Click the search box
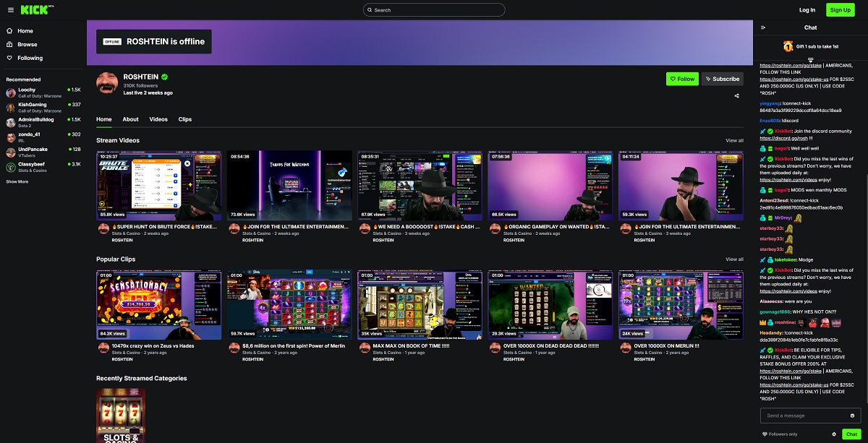 click(x=434, y=10)
